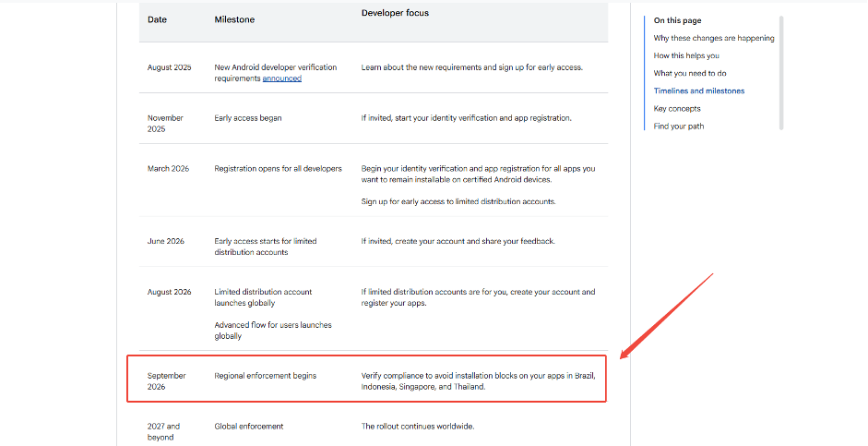This screenshot has width=868, height=446.
Task: Open the 'Key concepts' section link
Action: [677, 108]
